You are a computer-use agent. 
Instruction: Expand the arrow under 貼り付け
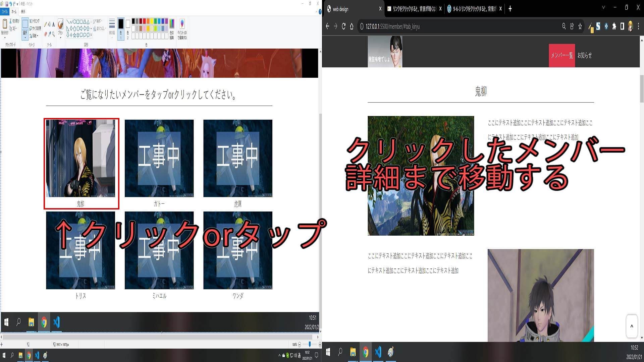[5, 38]
